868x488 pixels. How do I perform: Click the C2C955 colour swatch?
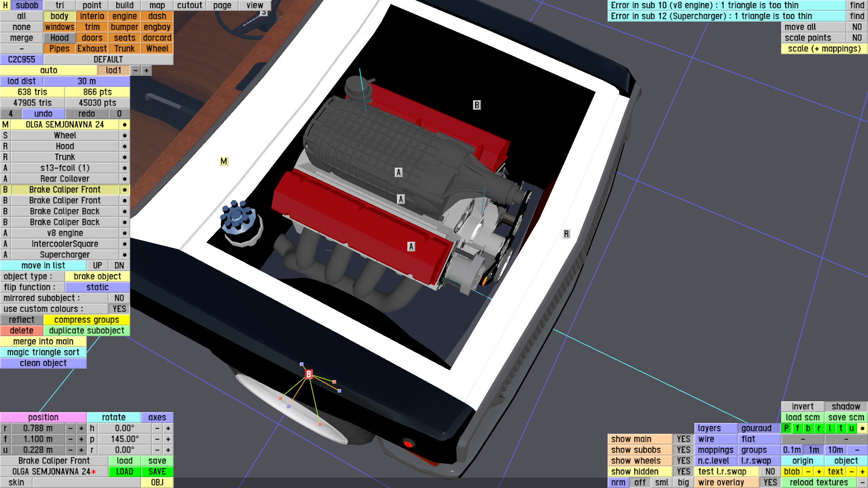point(21,60)
